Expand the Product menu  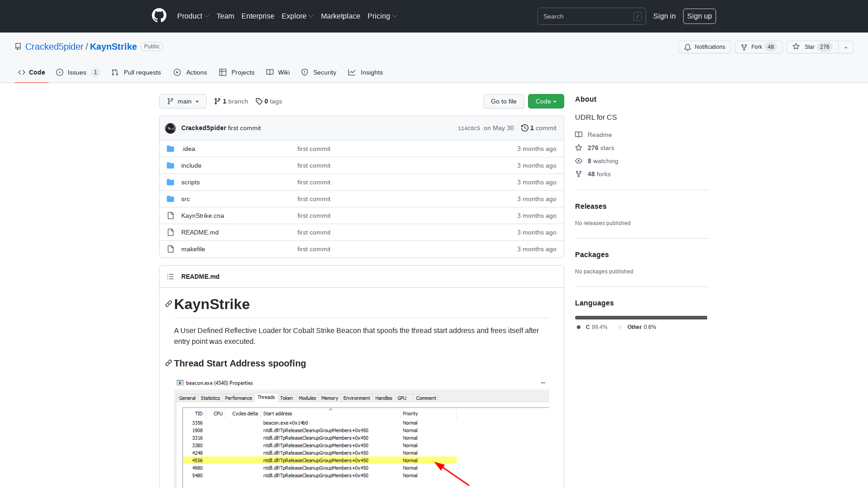click(x=193, y=16)
